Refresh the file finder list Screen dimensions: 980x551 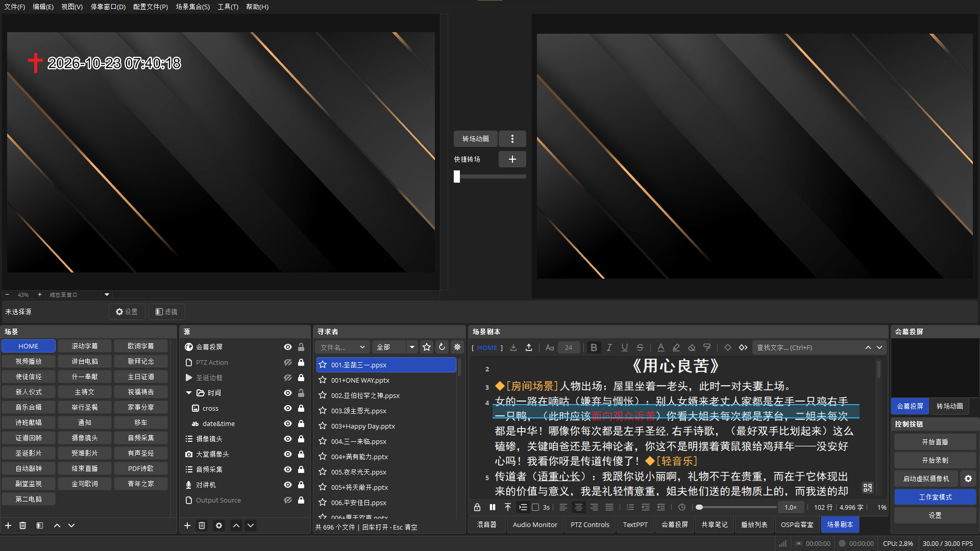pos(442,347)
